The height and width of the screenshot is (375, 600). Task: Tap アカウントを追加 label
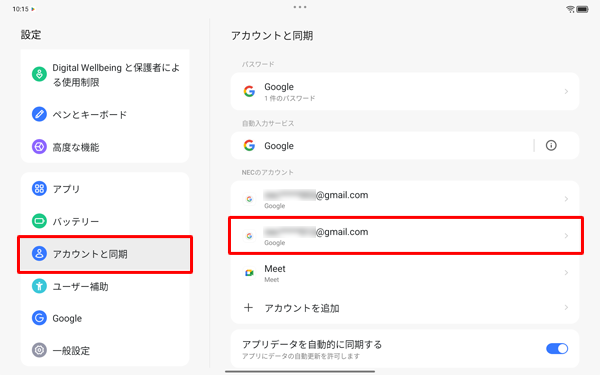pyautogui.click(x=302, y=308)
